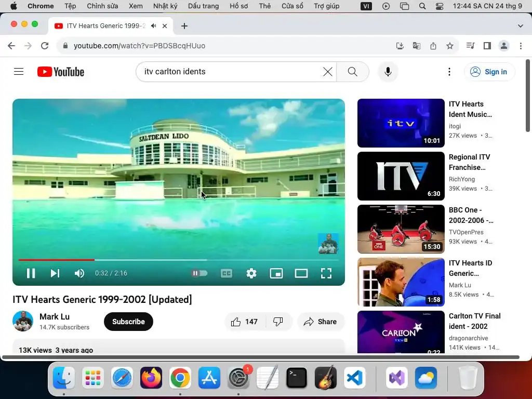Open Visual Studio Code from Dock

tap(354, 378)
